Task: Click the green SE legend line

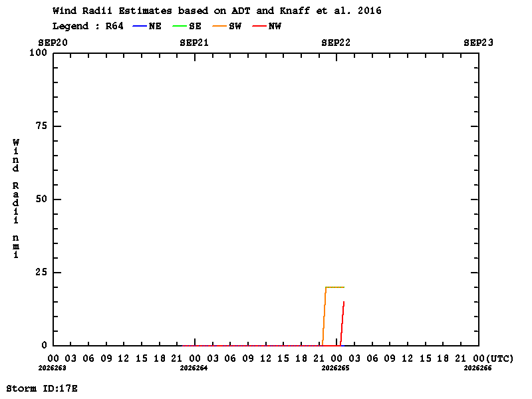Action: tap(180, 26)
